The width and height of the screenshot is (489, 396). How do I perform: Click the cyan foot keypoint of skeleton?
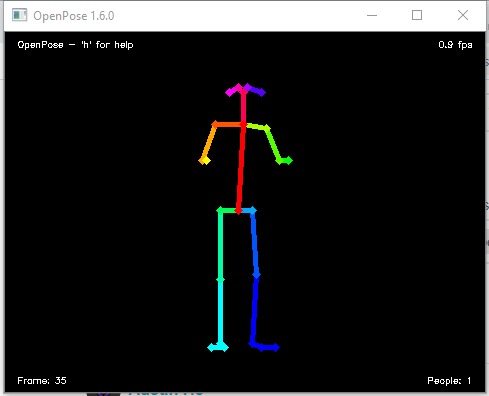click(218, 348)
